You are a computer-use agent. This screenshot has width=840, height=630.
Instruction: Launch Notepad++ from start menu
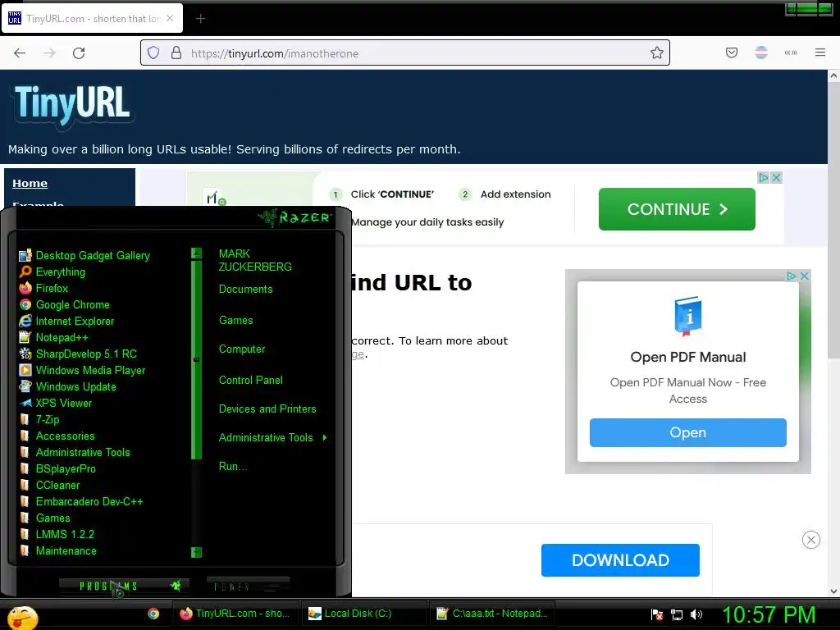click(53, 337)
